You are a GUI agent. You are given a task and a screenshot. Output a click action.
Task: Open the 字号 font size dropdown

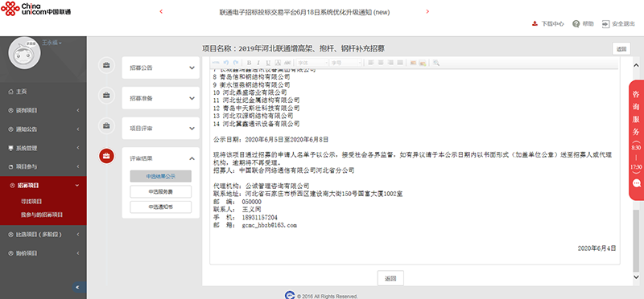point(346,63)
